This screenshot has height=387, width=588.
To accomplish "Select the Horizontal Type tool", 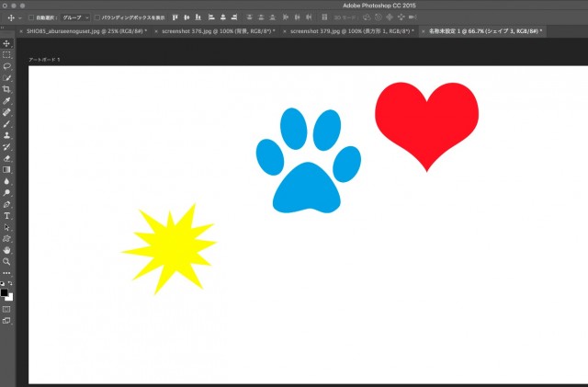I will click(x=6, y=215).
